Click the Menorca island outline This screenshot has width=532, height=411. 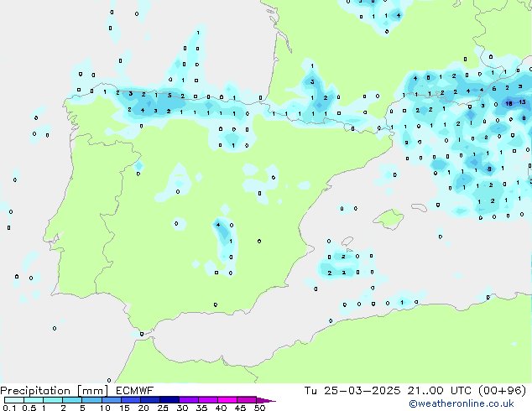coord(420,207)
